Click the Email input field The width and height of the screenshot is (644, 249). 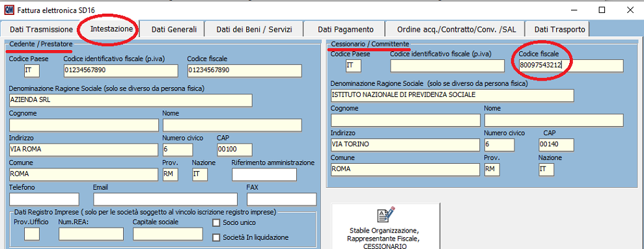tap(165, 199)
